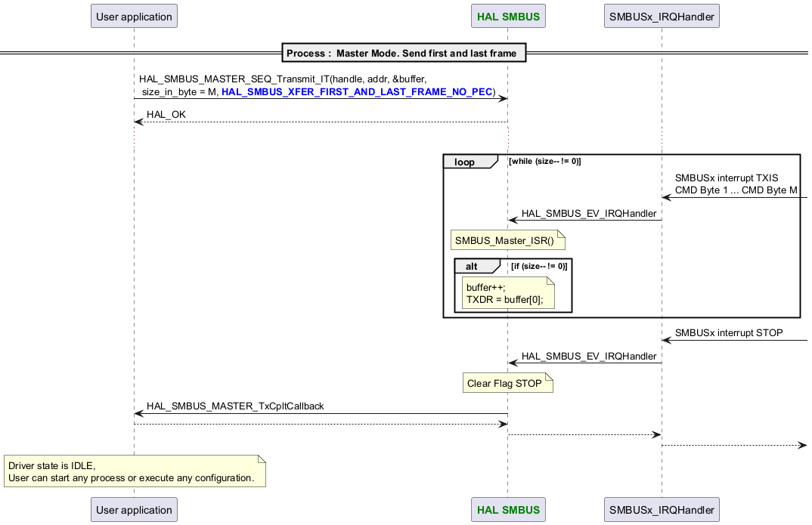Select the HAL_SMBUS_MASTER_TxCpltCallback message label
The height and width of the screenshot is (525, 812).
pyautogui.click(x=235, y=406)
